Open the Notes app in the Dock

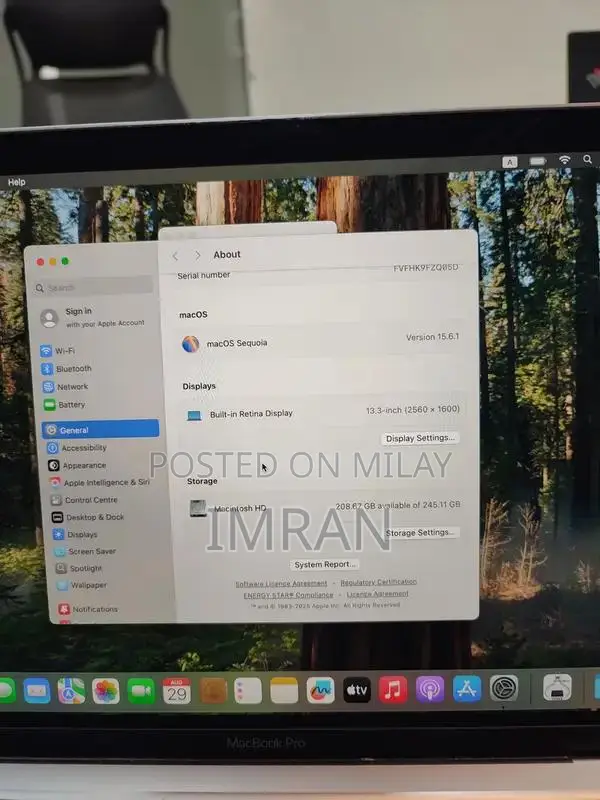(x=284, y=691)
